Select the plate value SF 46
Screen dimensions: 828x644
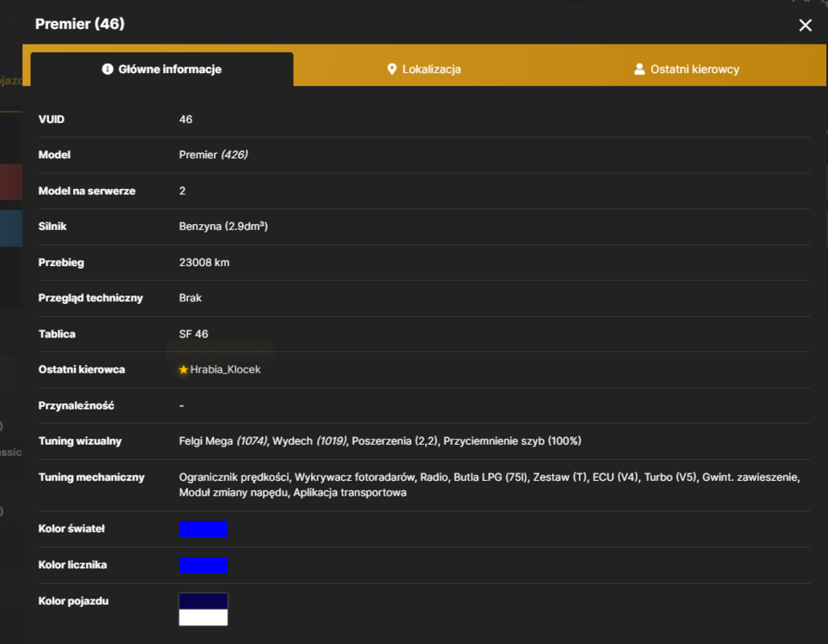coord(193,334)
